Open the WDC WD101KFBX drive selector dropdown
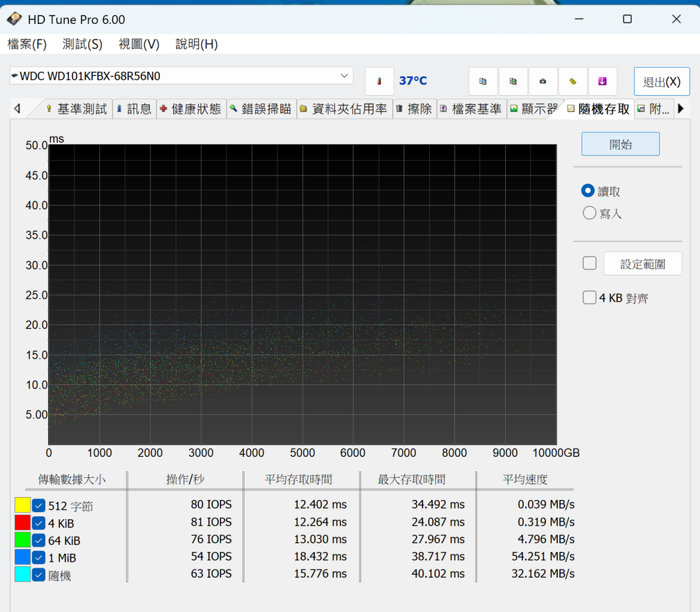This screenshot has height=612, width=700. point(181,76)
